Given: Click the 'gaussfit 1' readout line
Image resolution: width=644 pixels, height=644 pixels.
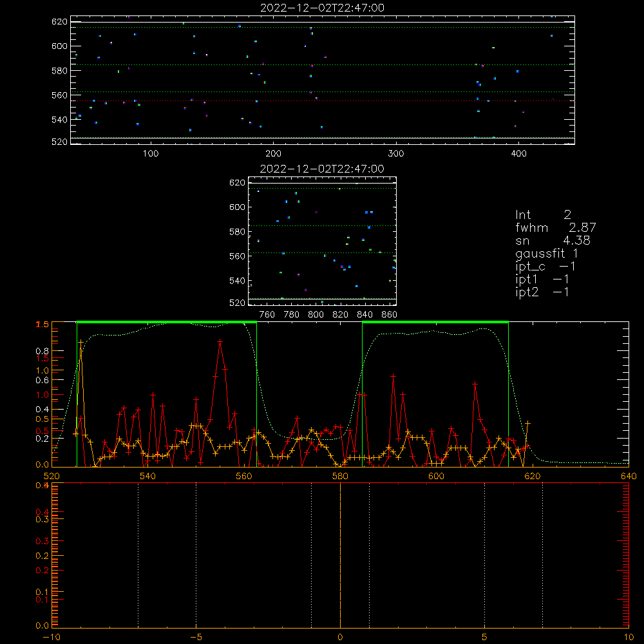Looking at the screenshot, I should 547,254.
